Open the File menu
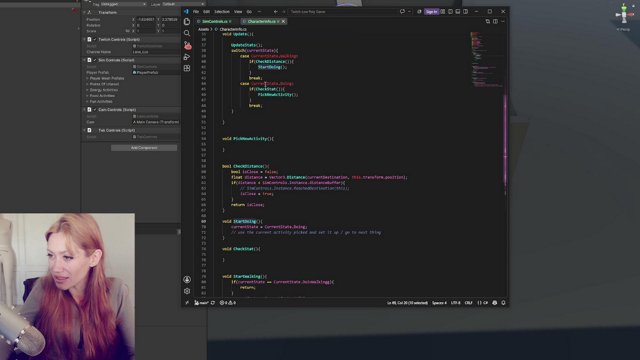The image size is (640, 360). (x=196, y=12)
